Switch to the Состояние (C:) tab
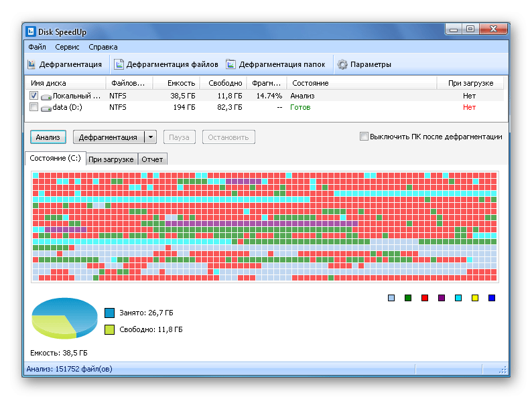This screenshot has width=532, height=399. click(x=56, y=158)
